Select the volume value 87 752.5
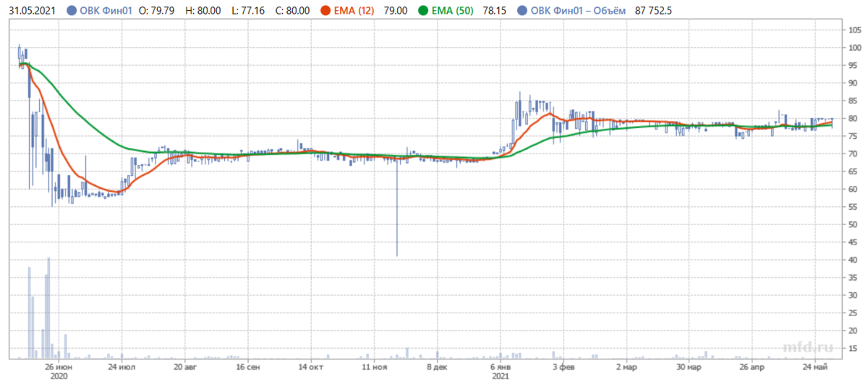 (654, 11)
